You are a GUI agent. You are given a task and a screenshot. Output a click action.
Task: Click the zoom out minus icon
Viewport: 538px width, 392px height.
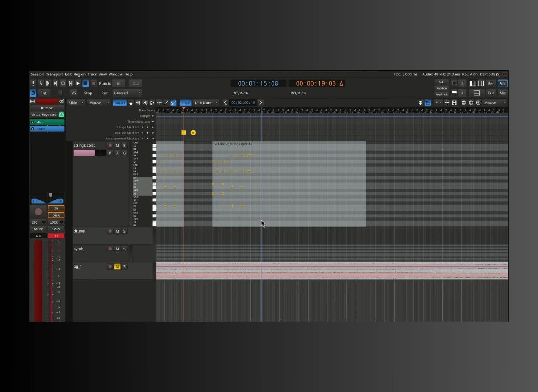pos(464,103)
